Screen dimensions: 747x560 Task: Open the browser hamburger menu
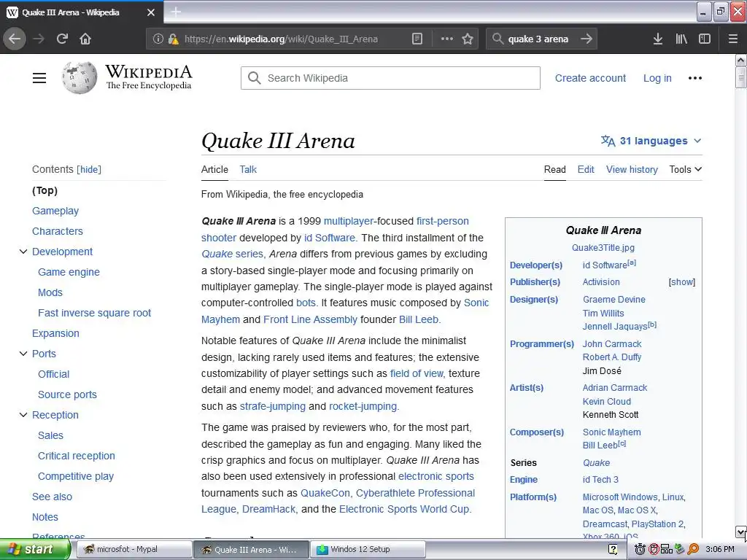(x=733, y=39)
